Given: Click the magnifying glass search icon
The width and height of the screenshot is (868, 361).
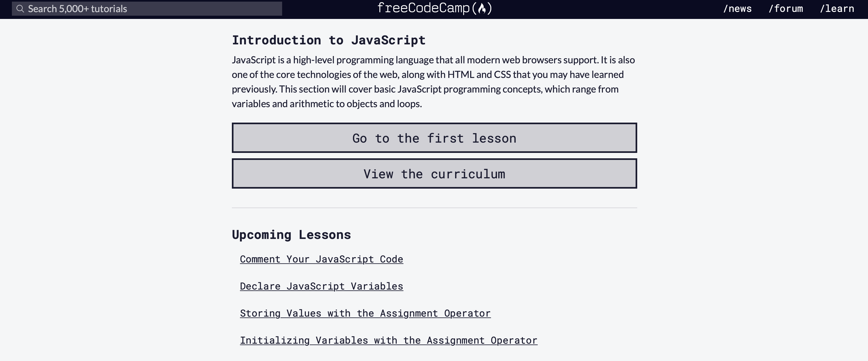Looking at the screenshot, I should [x=20, y=9].
